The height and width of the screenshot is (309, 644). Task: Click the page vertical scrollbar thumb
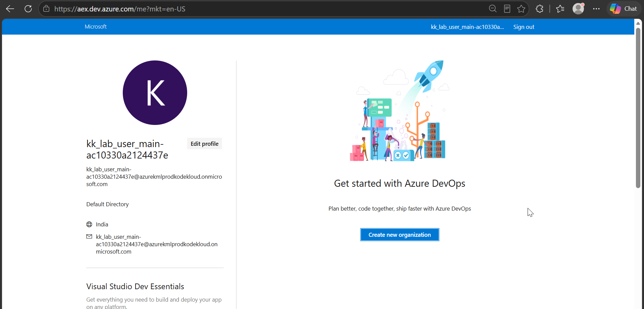tap(638, 107)
